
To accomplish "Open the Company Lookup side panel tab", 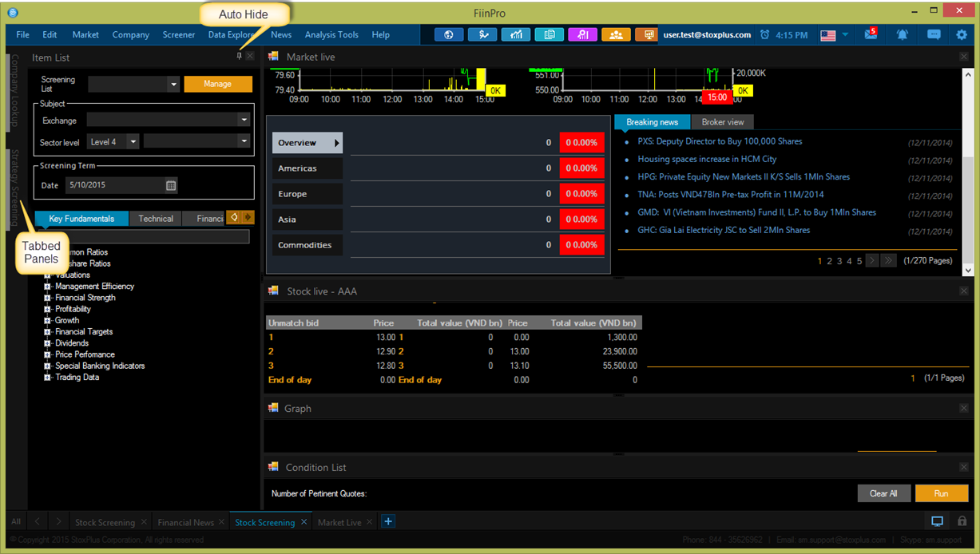I will point(14,90).
